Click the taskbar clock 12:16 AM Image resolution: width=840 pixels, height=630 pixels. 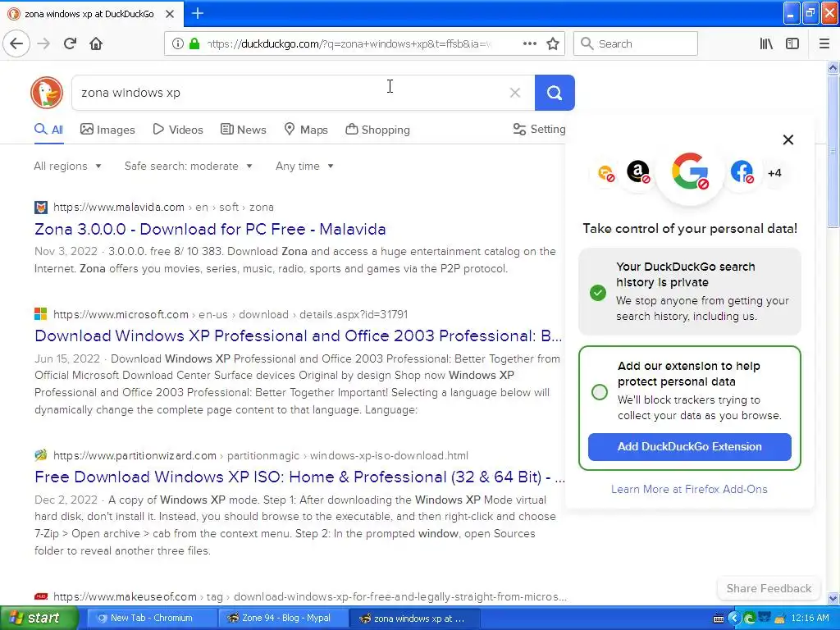[x=810, y=619]
